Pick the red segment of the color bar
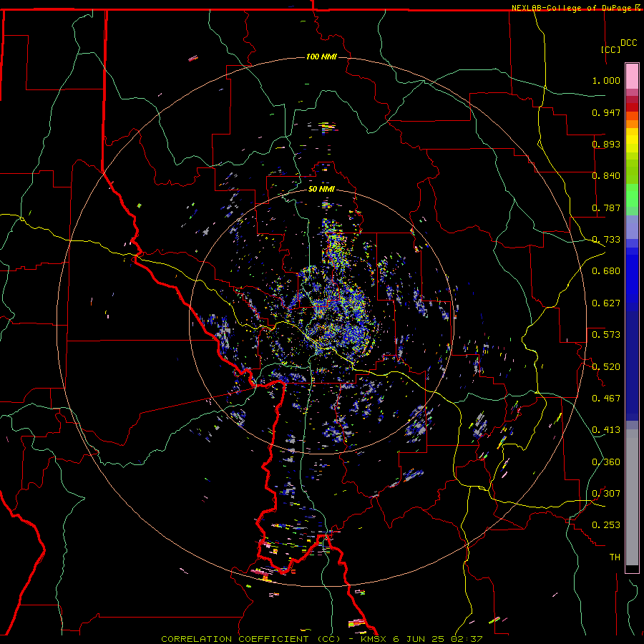The height and width of the screenshot is (644, 644). pos(632,107)
